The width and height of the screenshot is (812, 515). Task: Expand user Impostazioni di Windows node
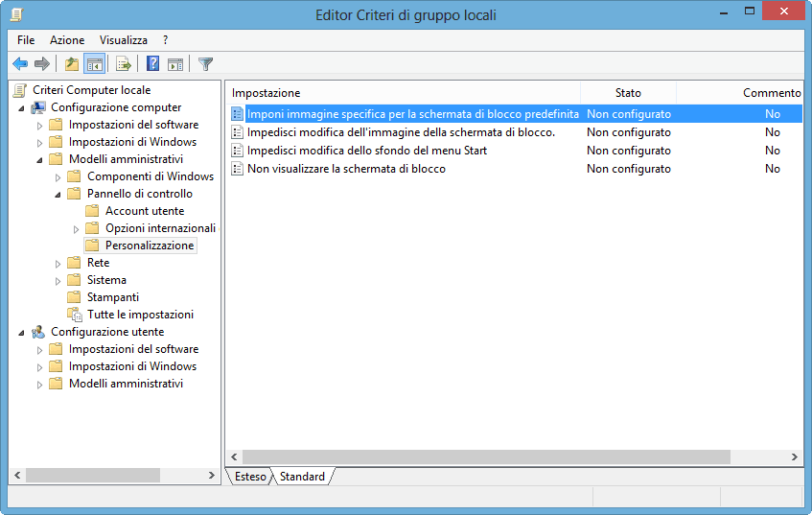click(40, 367)
